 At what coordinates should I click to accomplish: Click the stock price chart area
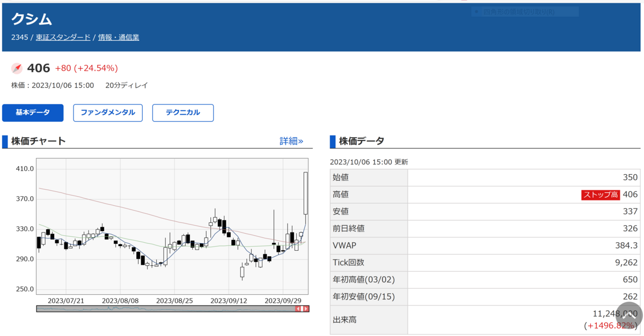[172, 226]
